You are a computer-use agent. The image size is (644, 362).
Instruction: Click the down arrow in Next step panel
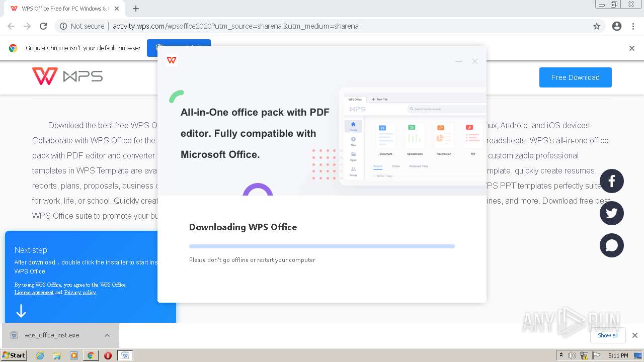pyautogui.click(x=21, y=311)
